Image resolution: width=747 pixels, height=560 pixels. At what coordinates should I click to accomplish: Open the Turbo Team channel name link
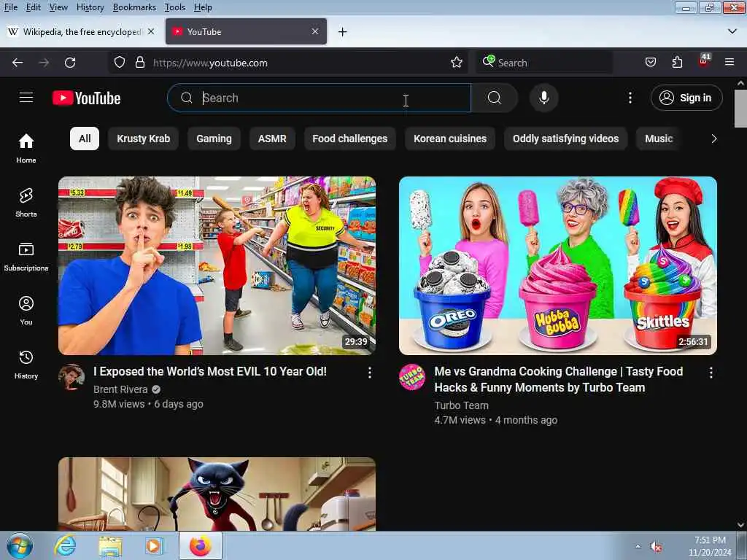point(461,405)
